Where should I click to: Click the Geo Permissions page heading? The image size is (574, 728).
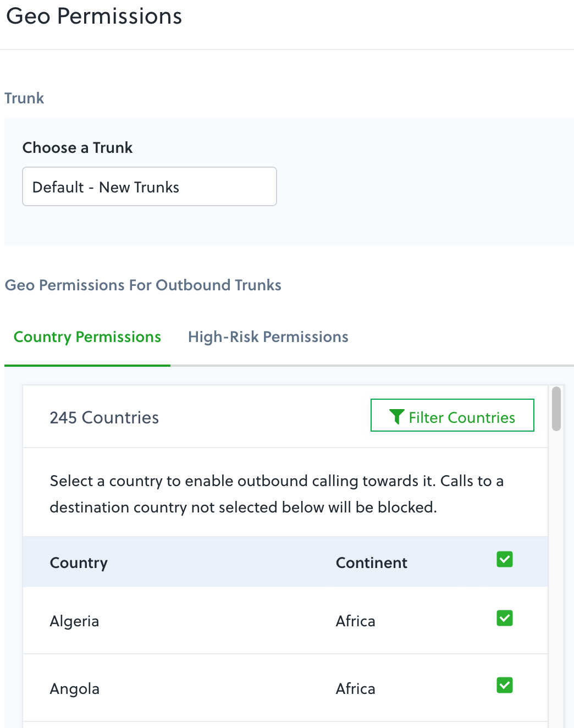pos(94,16)
